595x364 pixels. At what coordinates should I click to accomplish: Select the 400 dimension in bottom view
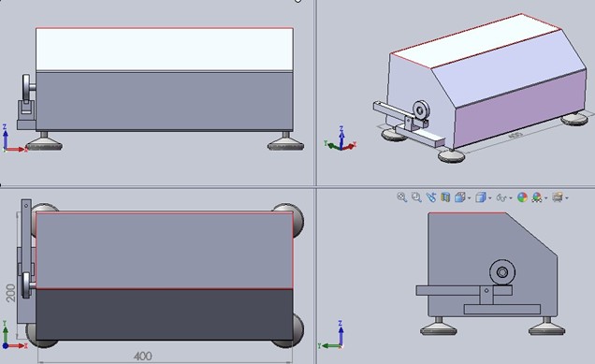143,356
